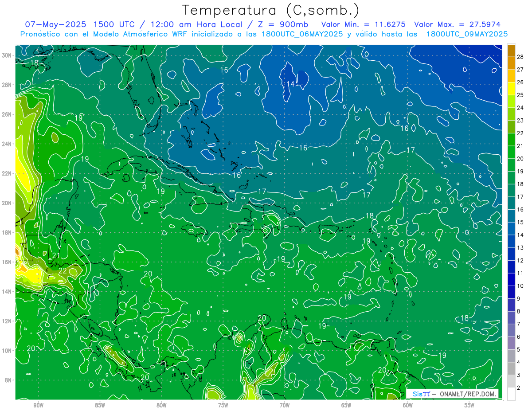
Task: Click the 18N latitude axis label
Action: click(x=7, y=232)
